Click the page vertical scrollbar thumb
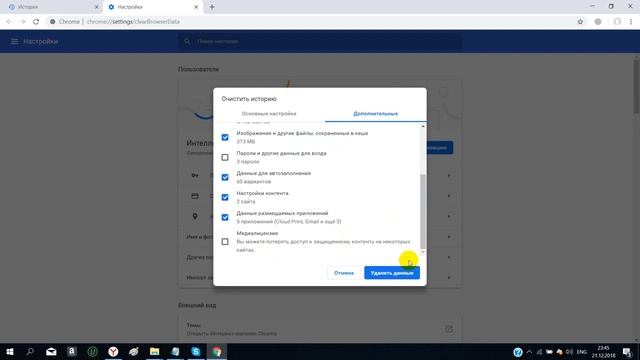This screenshot has height=360, width=640. [636, 87]
